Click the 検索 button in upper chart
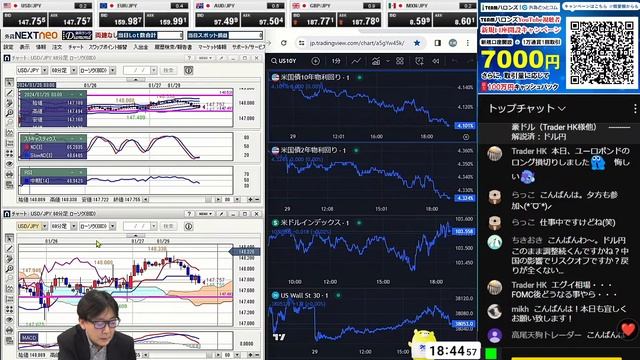640x360 pixels. click(169, 71)
